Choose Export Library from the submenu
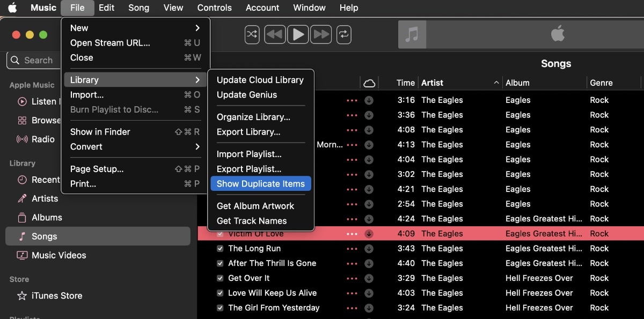The width and height of the screenshot is (644, 319). coord(248,132)
